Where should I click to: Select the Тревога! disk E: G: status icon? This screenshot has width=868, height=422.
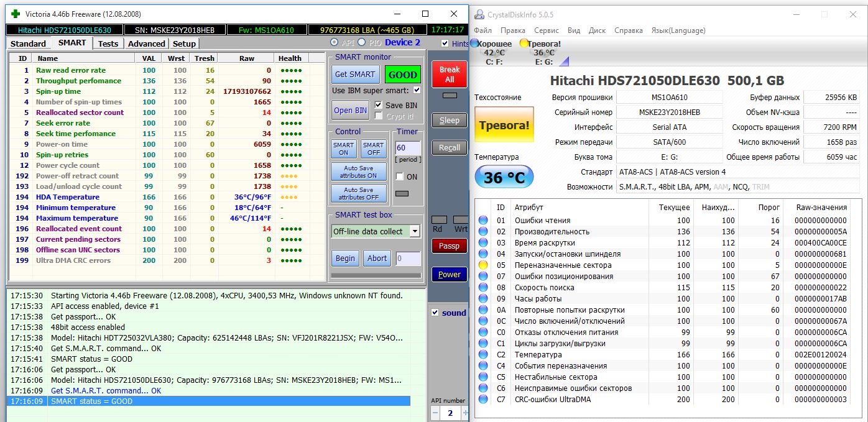click(524, 44)
